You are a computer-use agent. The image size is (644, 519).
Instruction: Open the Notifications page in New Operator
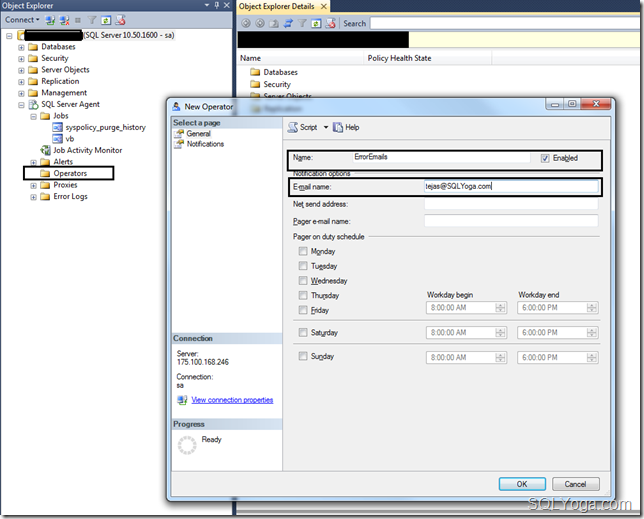click(205, 144)
